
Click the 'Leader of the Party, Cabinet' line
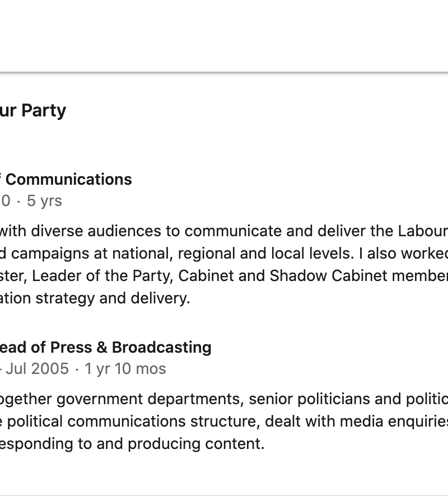tap(140, 275)
